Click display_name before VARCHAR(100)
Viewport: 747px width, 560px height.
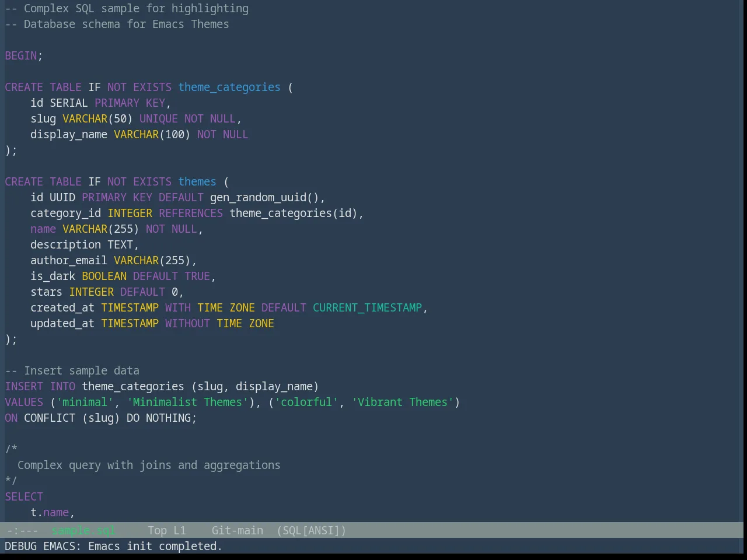point(69,134)
